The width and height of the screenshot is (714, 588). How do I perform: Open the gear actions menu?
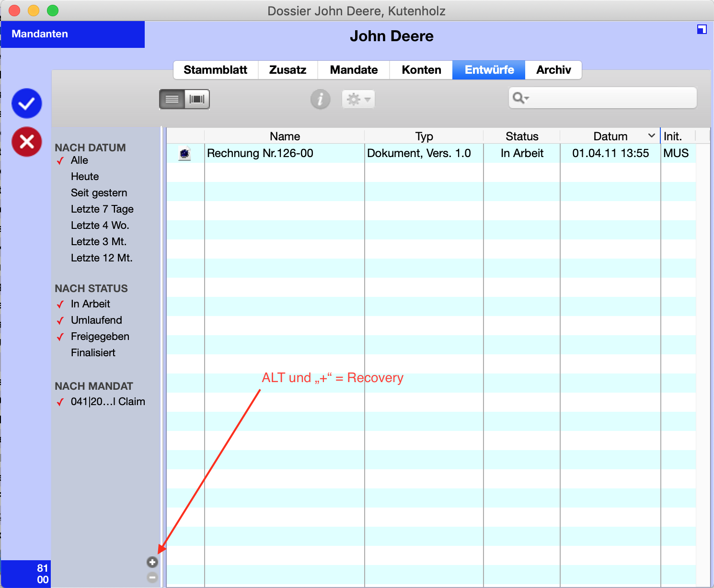358,99
